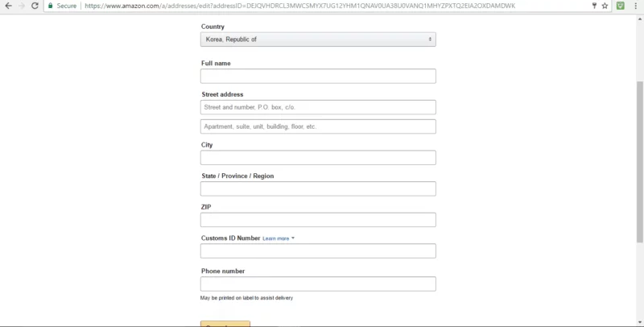
Task: Click the Full name input field
Action: click(318, 76)
